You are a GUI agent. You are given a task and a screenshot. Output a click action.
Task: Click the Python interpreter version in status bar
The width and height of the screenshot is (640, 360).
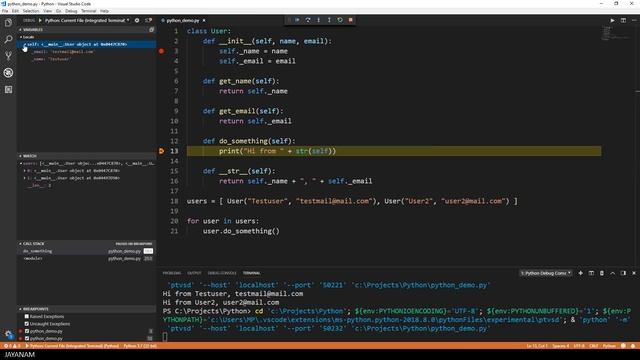pyautogui.click(x=140, y=346)
